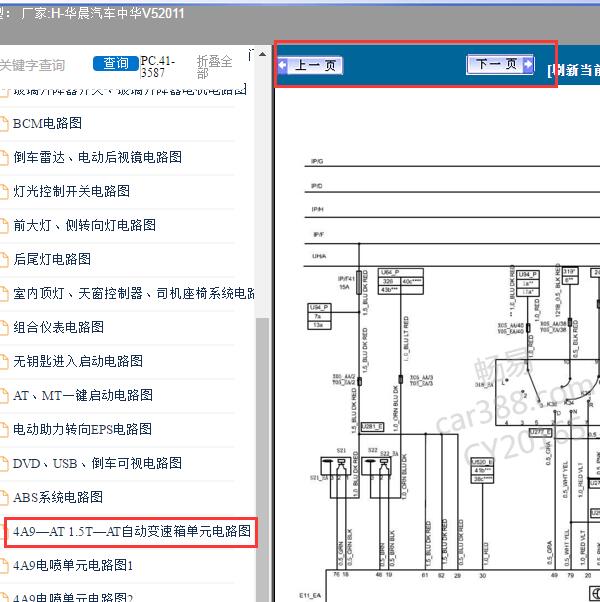Image resolution: width=600 pixels, height=602 pixels.
Task: Click document icon beside 灯光控制开关电路图
Action: point(4,192)
